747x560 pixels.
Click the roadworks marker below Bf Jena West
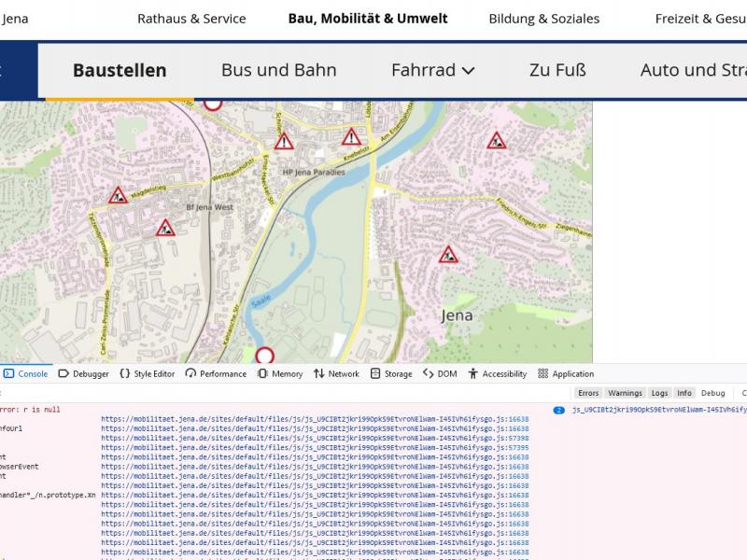165,228
